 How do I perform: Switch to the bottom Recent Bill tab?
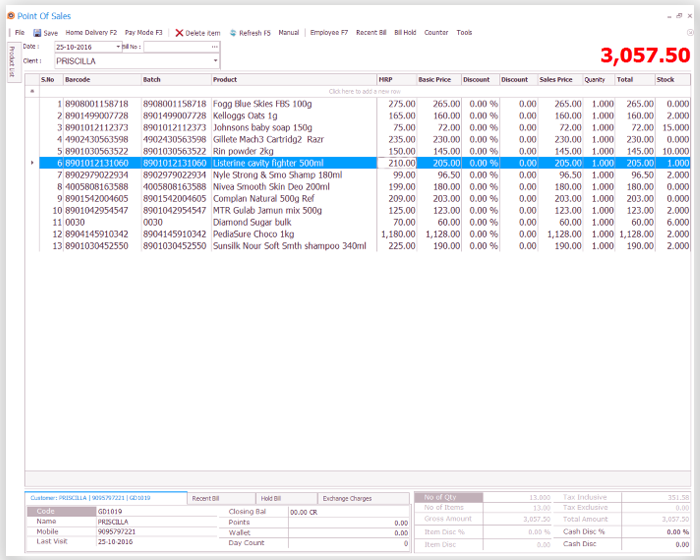[x=221, y=498]
